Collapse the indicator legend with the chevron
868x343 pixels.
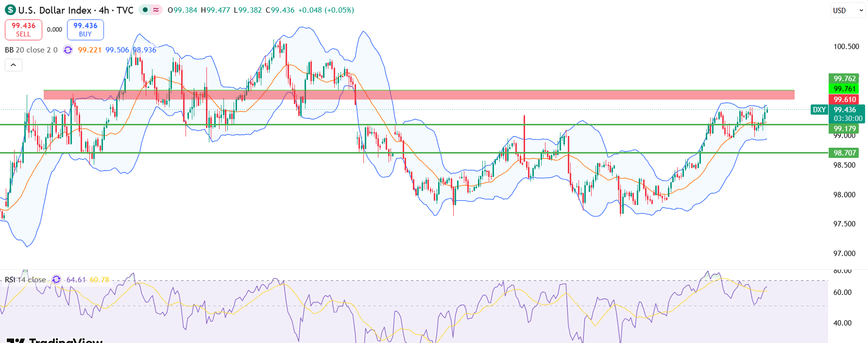pyautogui.click(x=14, y=65)
